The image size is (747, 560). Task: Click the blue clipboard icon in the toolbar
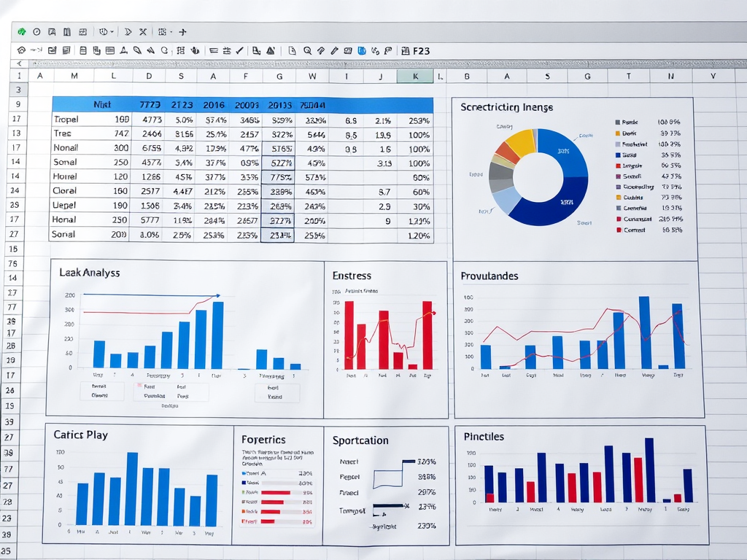(361, 51)
